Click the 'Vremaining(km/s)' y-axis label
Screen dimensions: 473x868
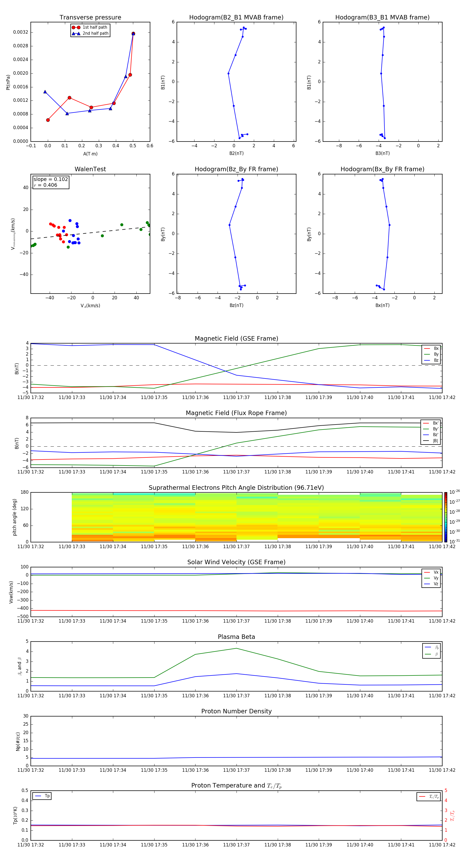13,234
